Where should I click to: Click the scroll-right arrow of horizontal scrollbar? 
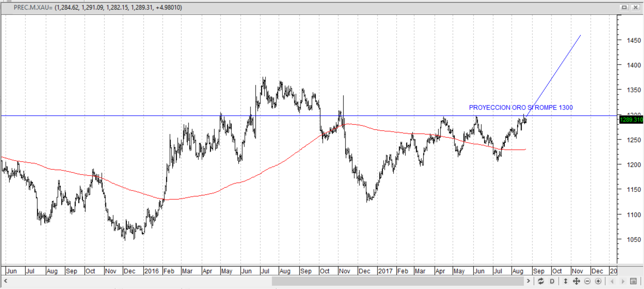(528, 281)
